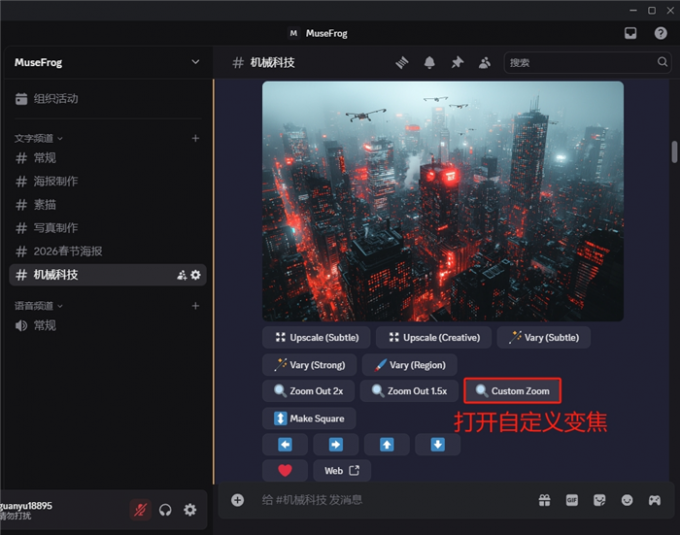Screen dimensions: 680x535
Task: Open the #写真制作 channel
Action: (x=108, y=228)
